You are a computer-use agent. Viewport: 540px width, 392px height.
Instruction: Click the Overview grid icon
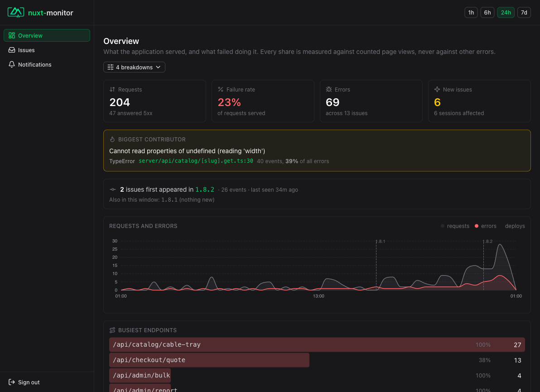pyautogui.click(x=12, y=35)
